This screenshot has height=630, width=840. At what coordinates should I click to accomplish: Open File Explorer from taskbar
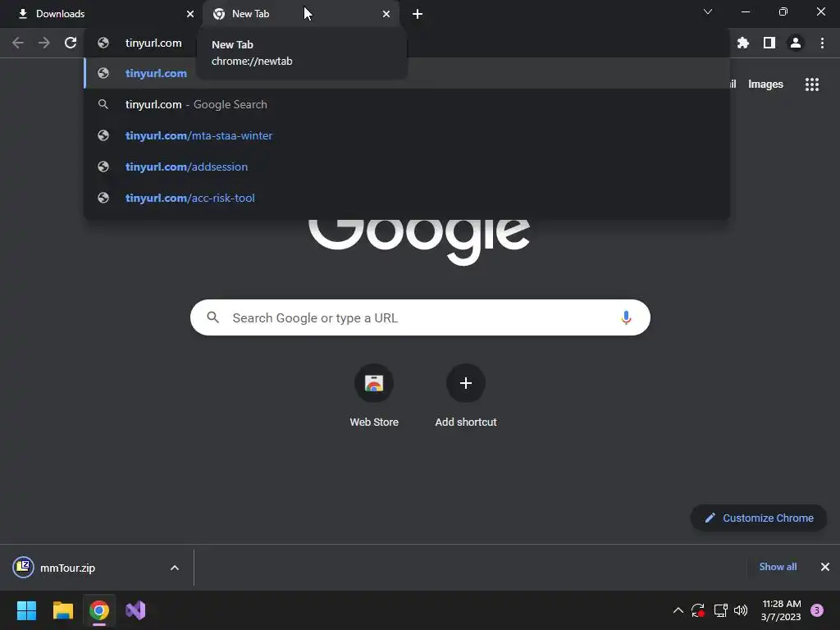point(62,610)
